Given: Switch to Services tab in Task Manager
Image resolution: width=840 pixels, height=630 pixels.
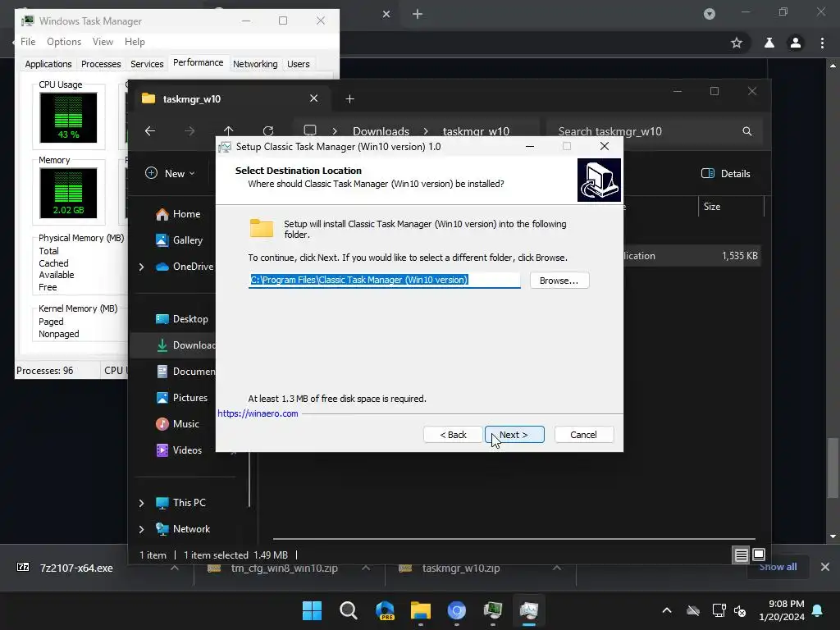Looking at the screenshot, I should (x=147, y=64).
